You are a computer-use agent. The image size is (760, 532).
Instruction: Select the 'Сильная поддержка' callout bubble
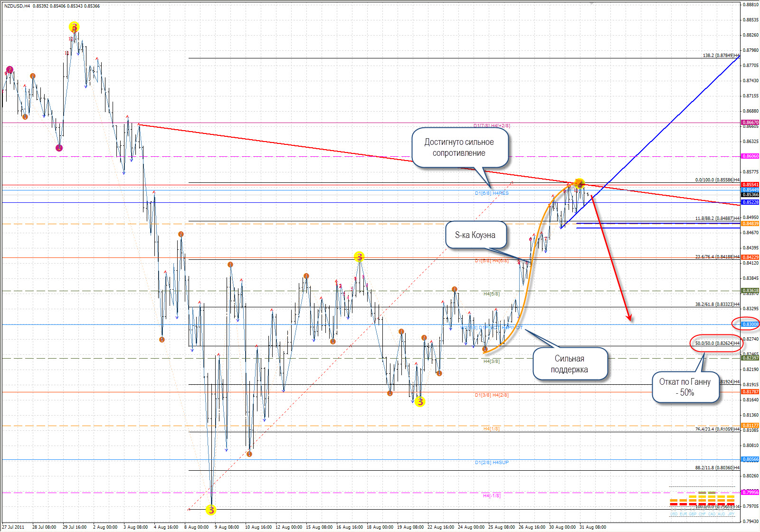569,364
